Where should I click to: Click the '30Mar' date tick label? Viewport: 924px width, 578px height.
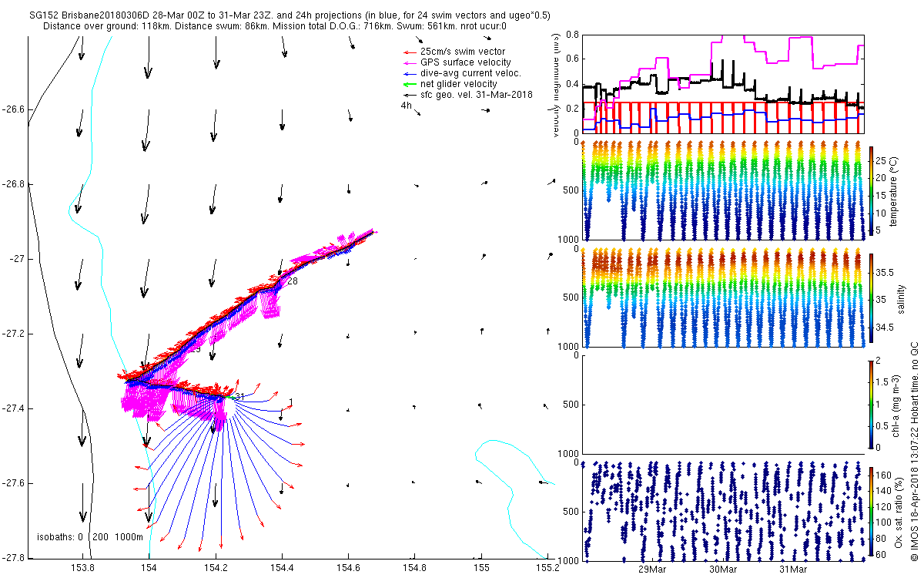point(722,570)
